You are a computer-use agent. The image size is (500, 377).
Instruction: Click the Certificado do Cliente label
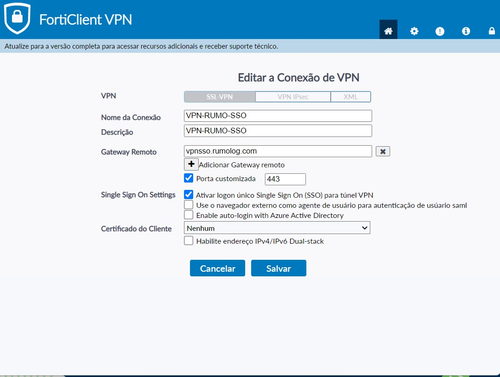[x=136, y=229]
